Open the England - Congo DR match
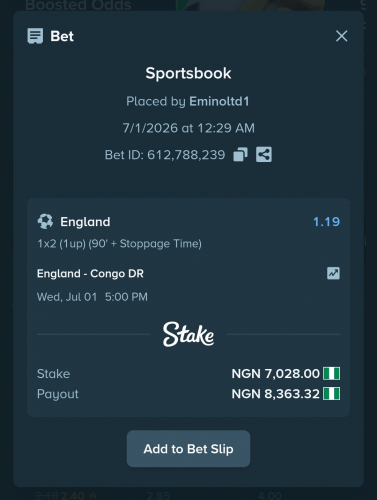Screen dimensions: 377x500 (x=90, y=274)
